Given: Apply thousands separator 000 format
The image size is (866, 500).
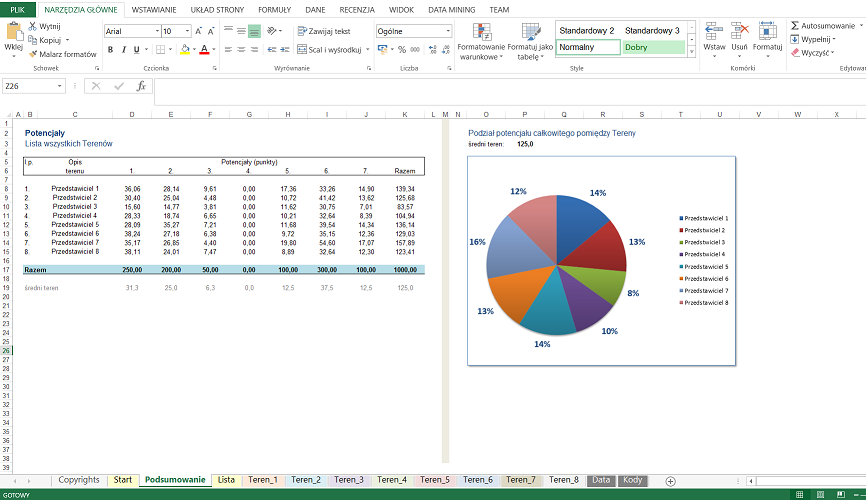Looking at the screenshot, I should pyautogui.click(x=415, y=50).
